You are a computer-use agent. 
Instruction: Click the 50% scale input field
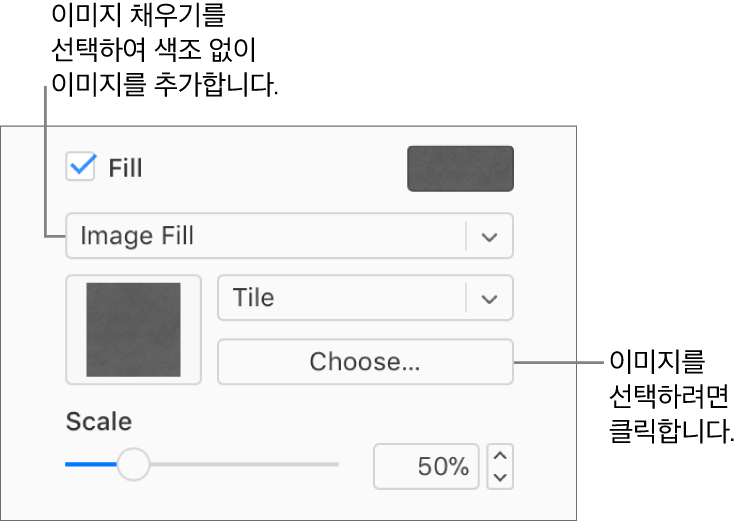coord(426,467)
